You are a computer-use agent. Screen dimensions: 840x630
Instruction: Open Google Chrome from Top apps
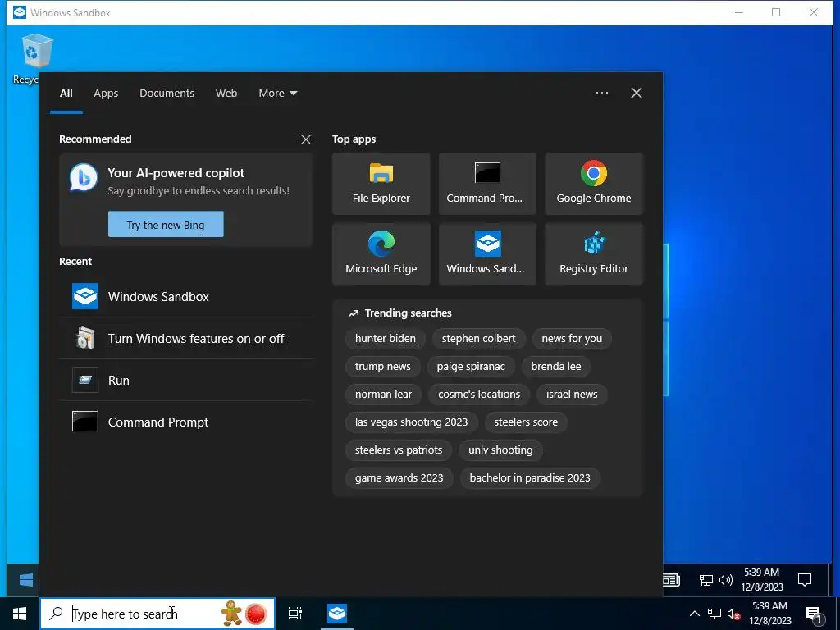click(x=594, y=184)
